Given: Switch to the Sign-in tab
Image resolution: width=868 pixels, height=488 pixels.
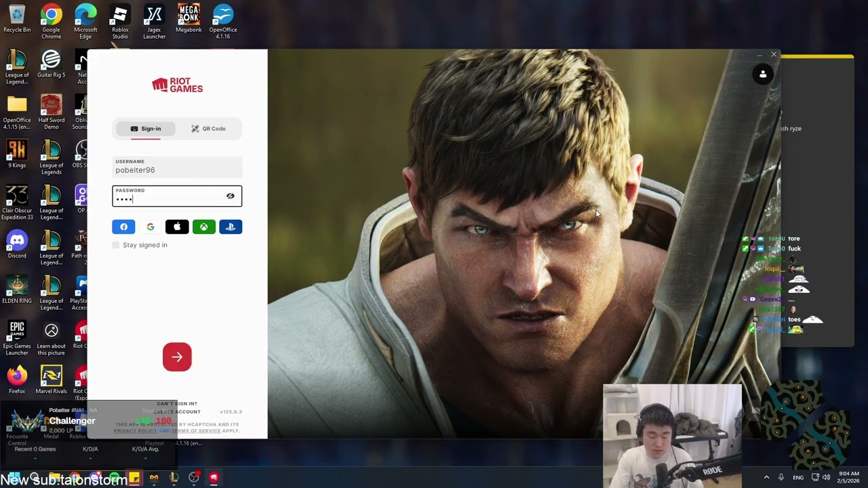Looking at the screenshot, I should 145,129.
